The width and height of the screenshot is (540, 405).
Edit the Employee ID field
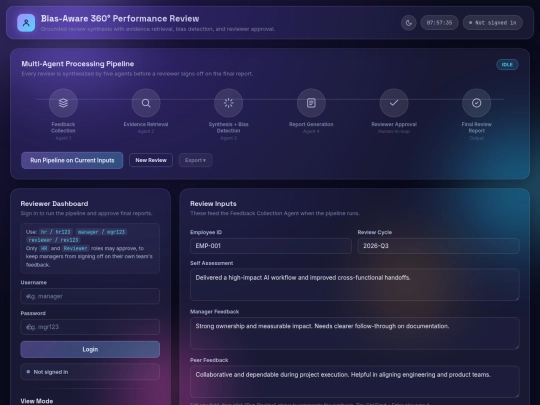point(271,246)
